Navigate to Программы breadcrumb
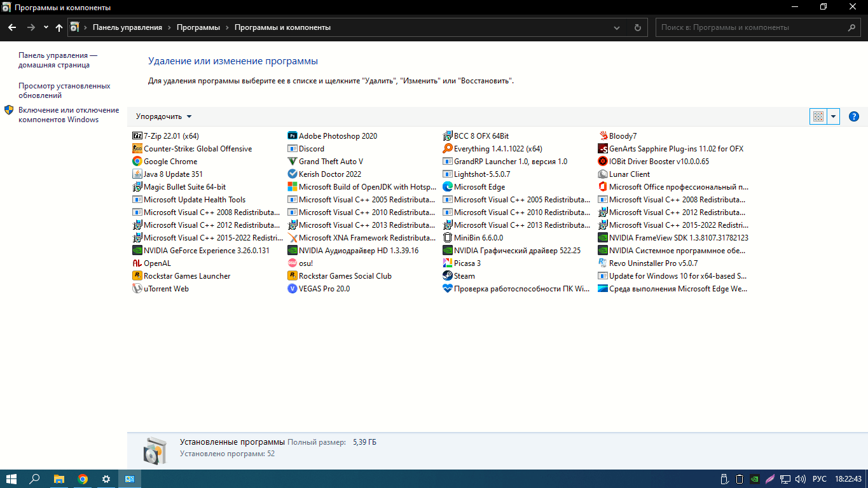This screenshot has width=868, height=488. tap(198, 27)
